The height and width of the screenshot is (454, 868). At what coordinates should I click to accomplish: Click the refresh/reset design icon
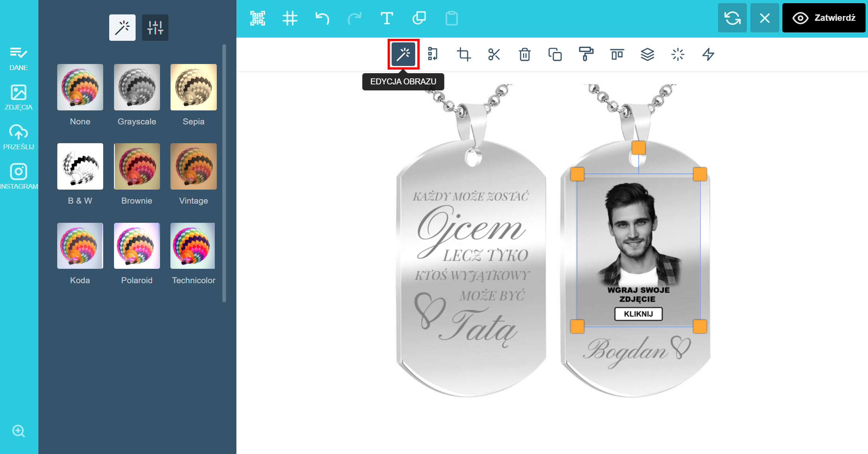732,18
